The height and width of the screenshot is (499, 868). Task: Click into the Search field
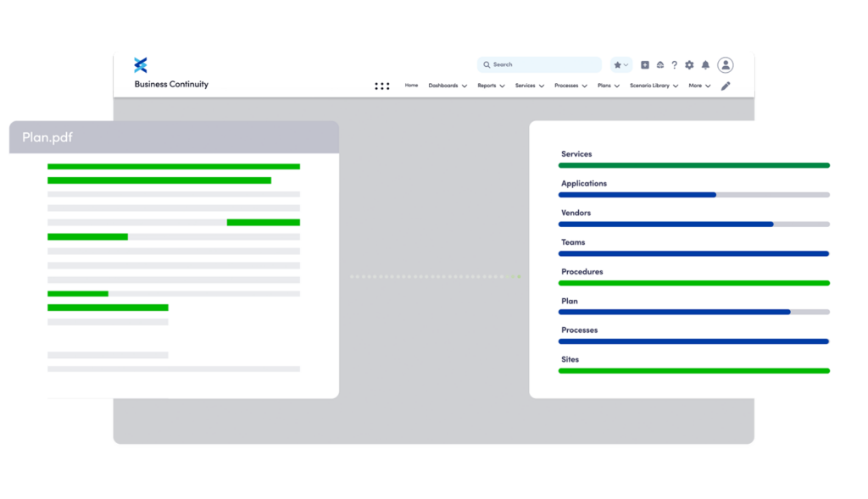[542, 64]
